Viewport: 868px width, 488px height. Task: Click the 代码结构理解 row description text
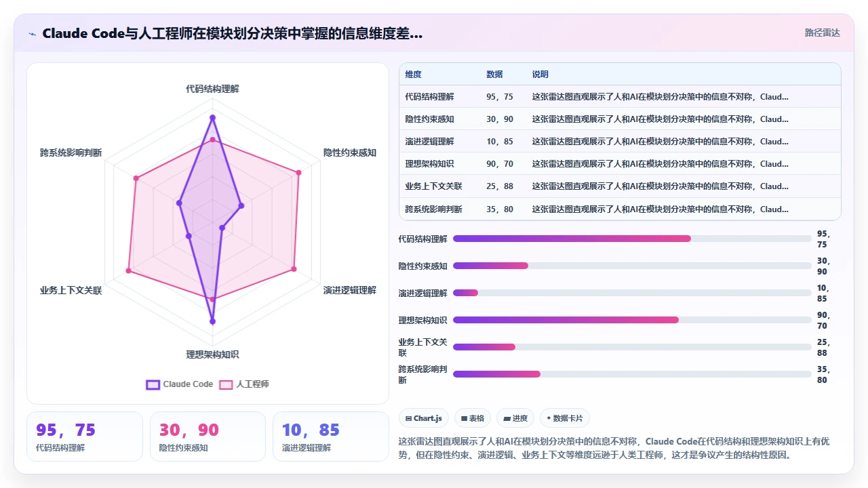pyautogui.click(x=660, y=97)
